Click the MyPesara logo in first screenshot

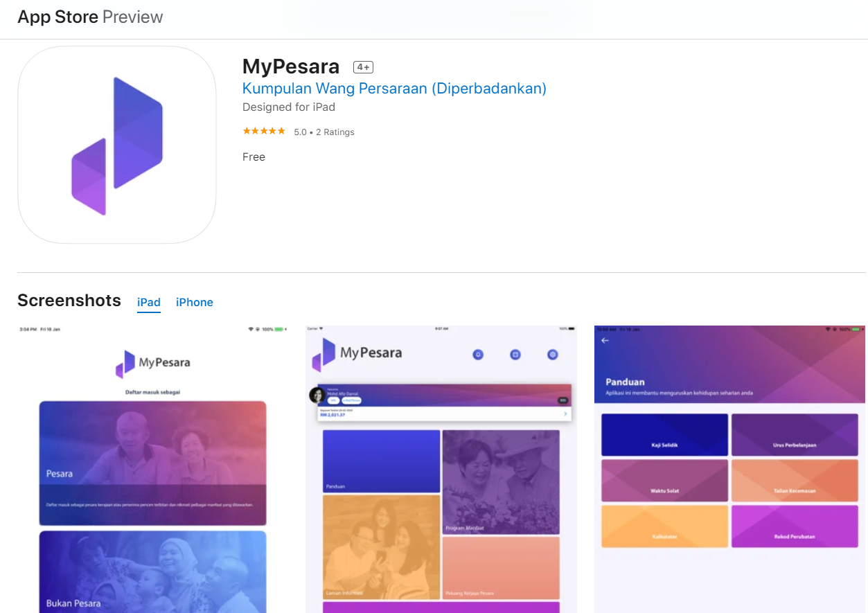coord(152,363)
